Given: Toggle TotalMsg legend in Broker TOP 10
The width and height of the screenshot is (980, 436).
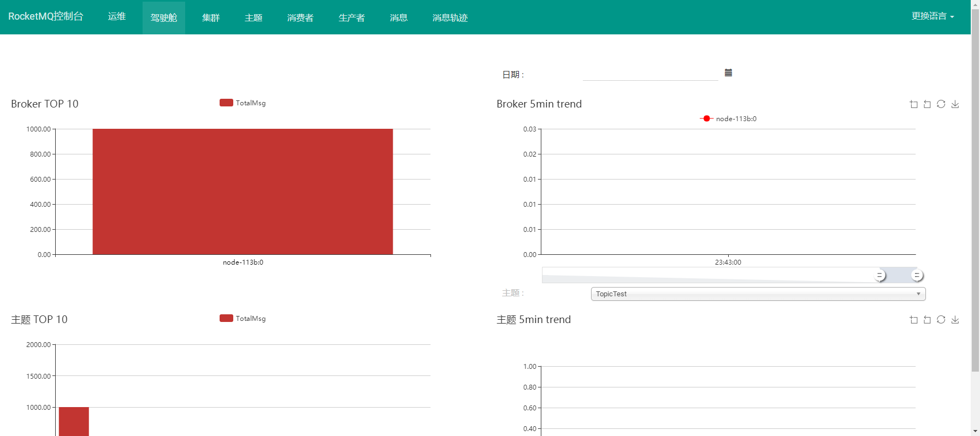Looking at the screenshot, I should [243, 103].
